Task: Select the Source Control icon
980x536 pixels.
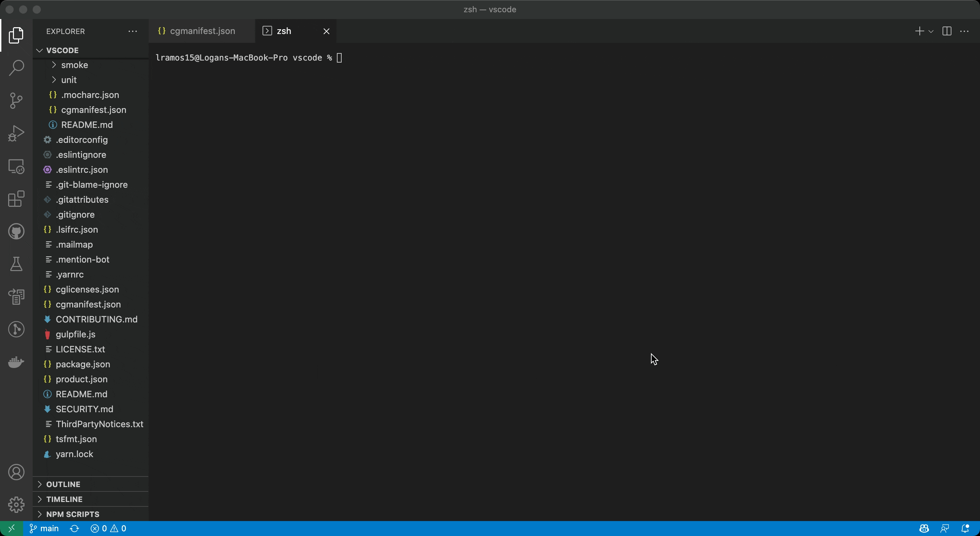Action: tap(16, 100)
